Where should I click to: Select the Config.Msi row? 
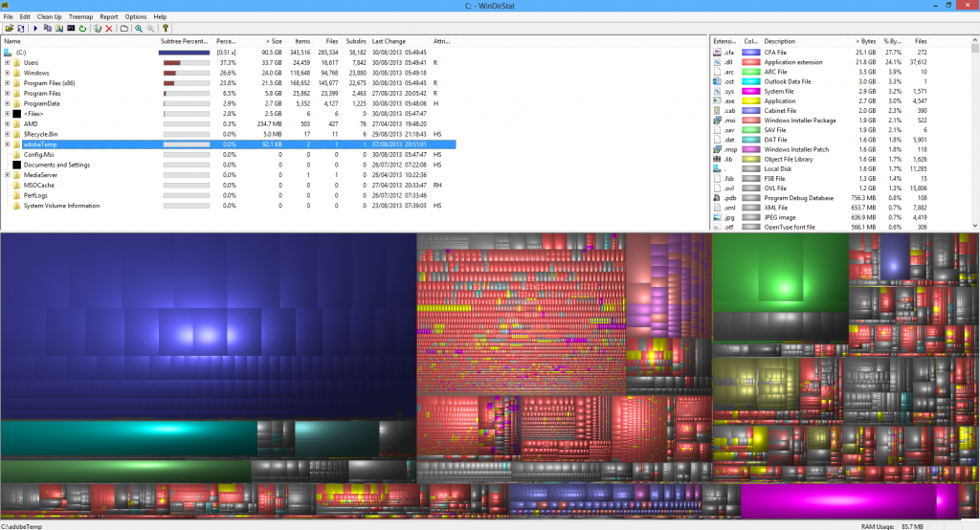tap(228, 154)
